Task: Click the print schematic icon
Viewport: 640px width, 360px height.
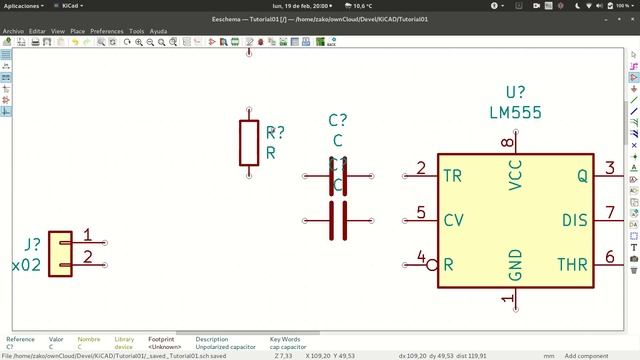Action: 36,42
